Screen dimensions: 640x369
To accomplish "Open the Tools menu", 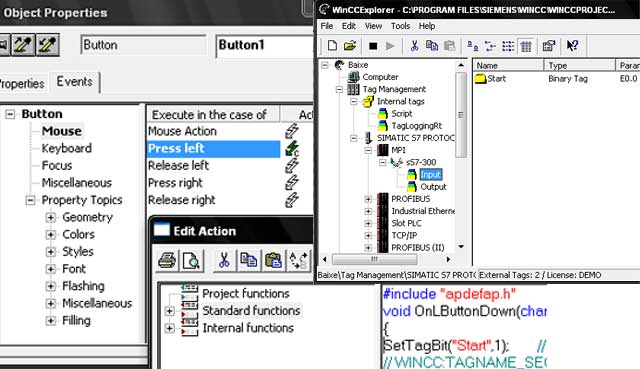I will (x=400, y=26).
